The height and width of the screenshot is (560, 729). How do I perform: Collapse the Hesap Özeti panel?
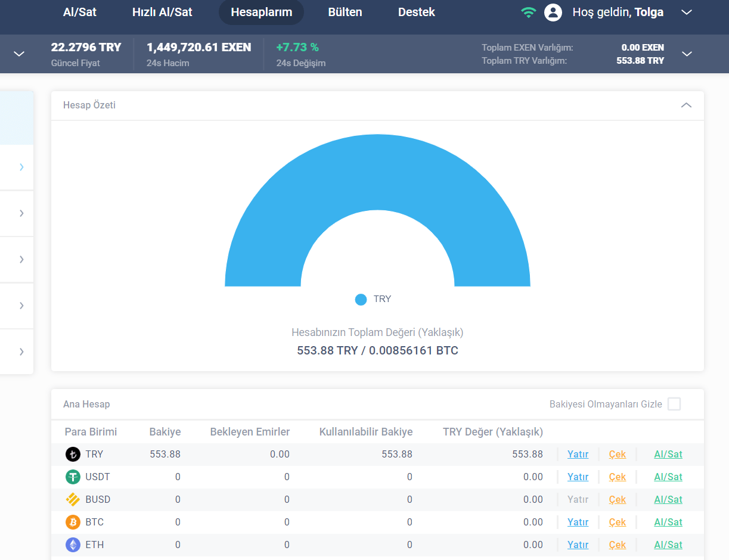686,105
